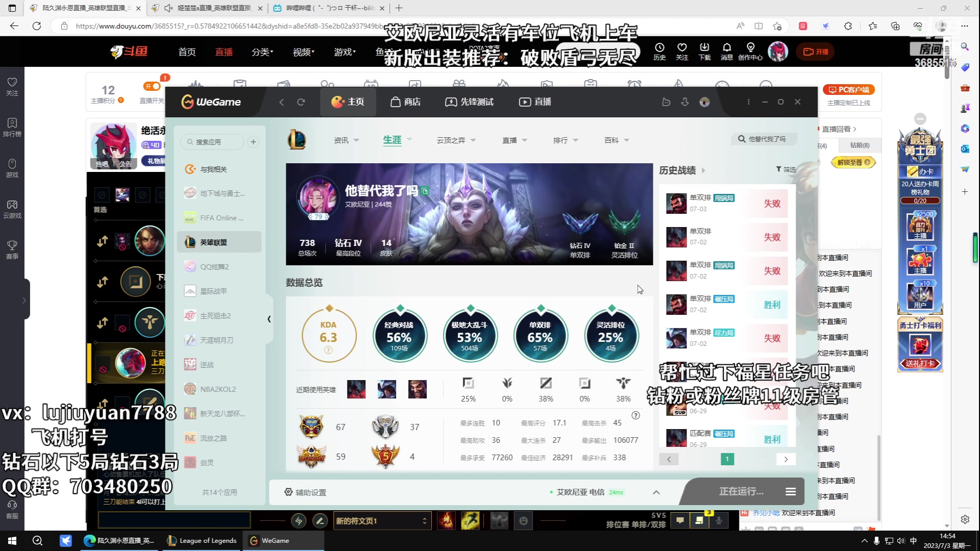Refresh the WeGame page

(x=301, y=102)
